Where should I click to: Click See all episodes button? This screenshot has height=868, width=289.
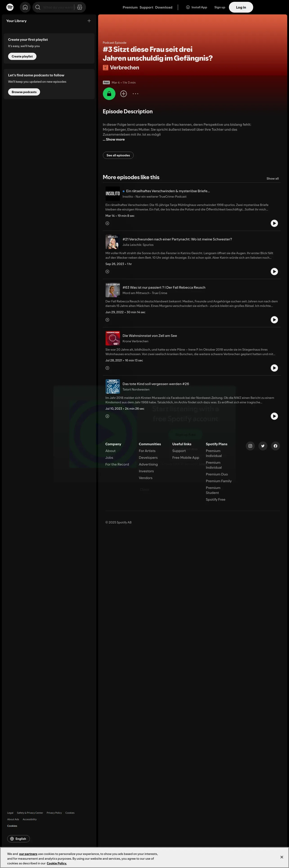(118, 155)
